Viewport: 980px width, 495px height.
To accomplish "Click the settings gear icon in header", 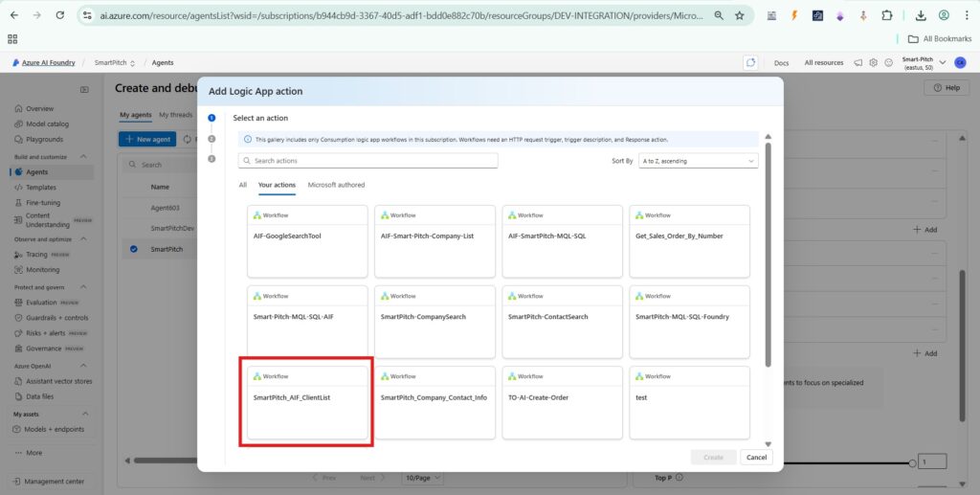I will (873, 62).
